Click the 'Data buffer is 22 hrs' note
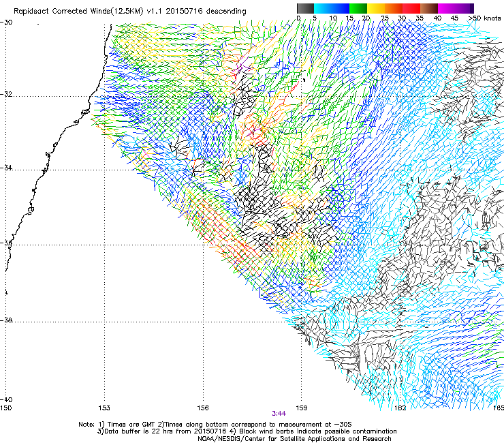The width and height of the screenshot is (504, 443). [x=247, y=431]
